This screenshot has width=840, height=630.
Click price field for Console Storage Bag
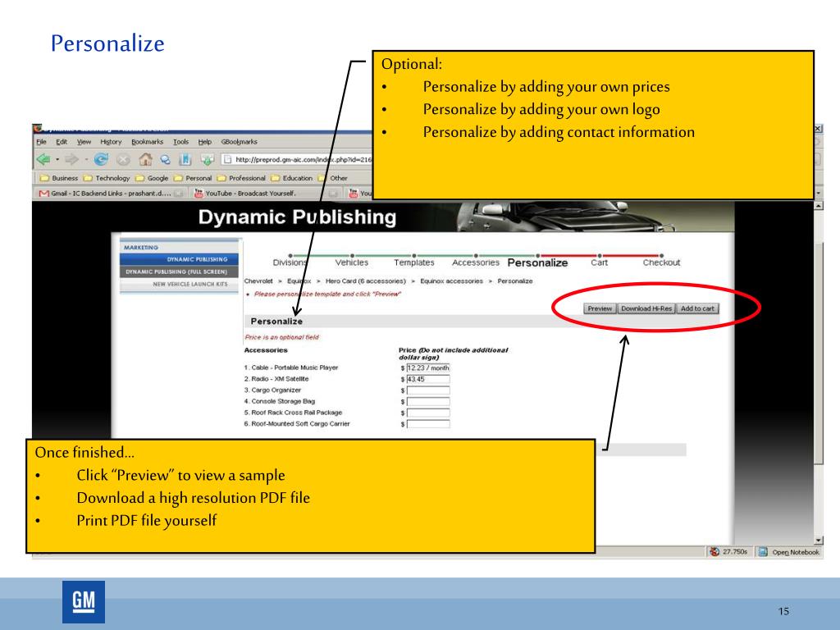tap(428, 402)
